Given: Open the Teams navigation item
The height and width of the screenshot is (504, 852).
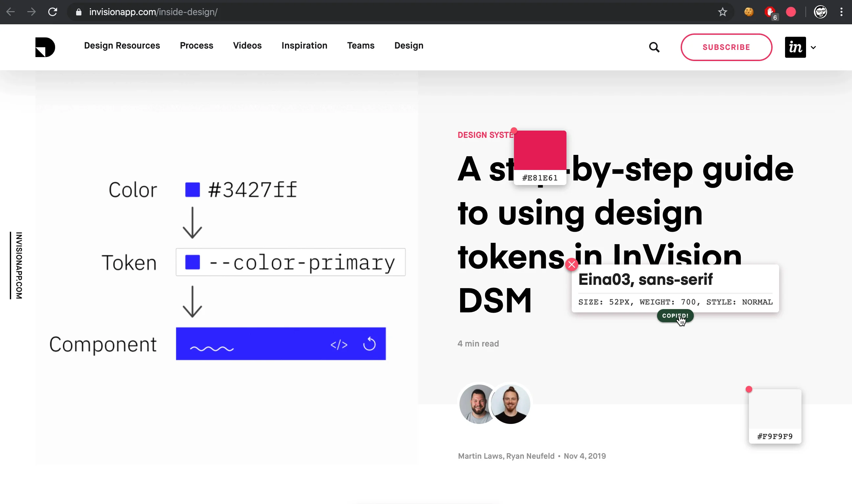Looking at the screenshot, I should 361,46.
